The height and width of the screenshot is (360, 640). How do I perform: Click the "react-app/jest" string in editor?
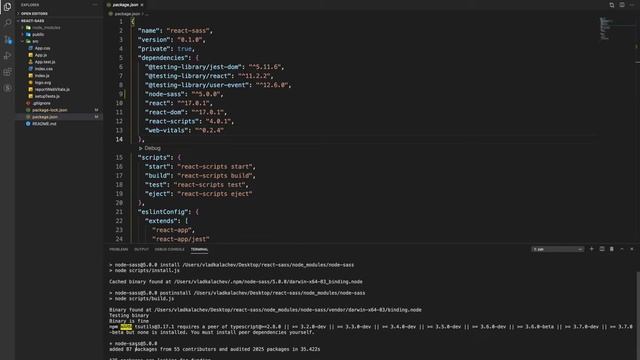tap(180, 239)
